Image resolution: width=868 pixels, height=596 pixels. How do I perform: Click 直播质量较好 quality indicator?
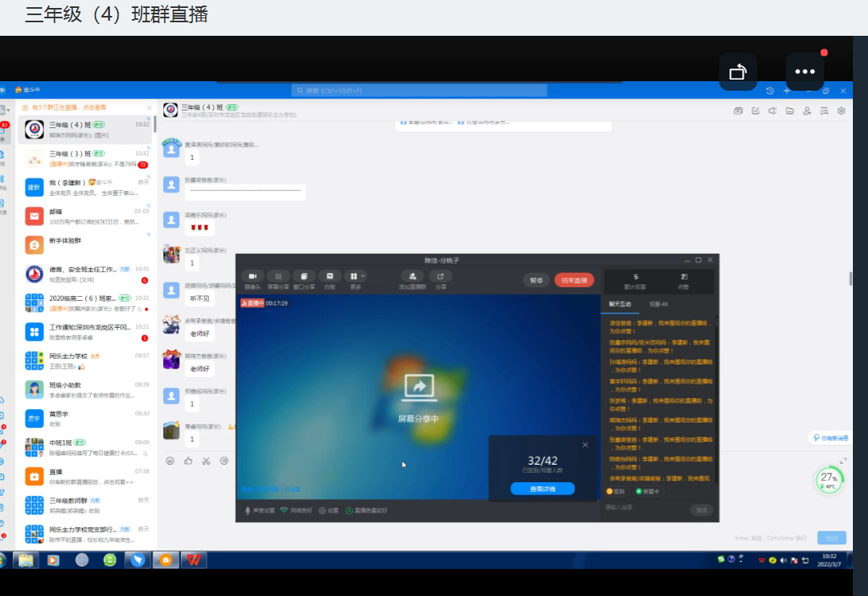tap(366, 511)
